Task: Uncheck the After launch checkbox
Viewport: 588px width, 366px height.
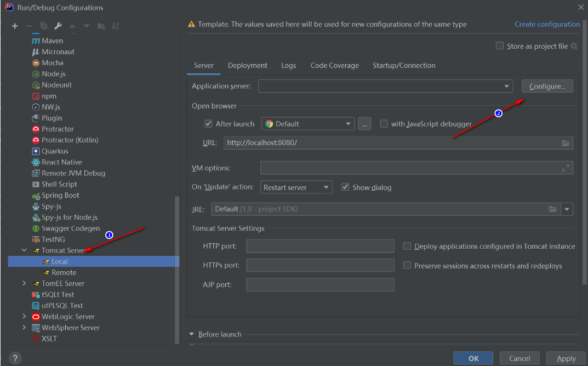Action: click(208, 123)
